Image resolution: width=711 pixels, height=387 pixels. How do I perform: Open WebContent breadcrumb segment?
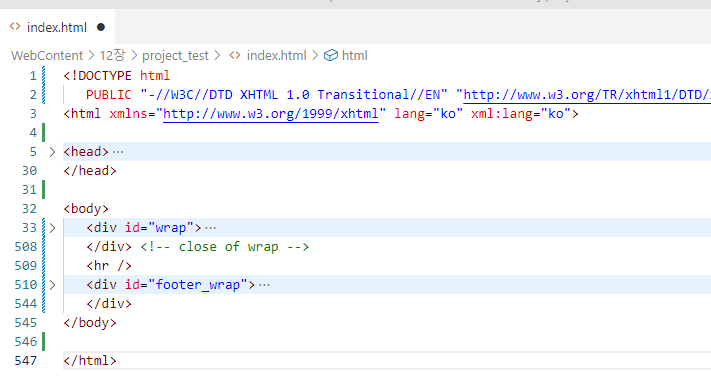[x=47, y=55]
